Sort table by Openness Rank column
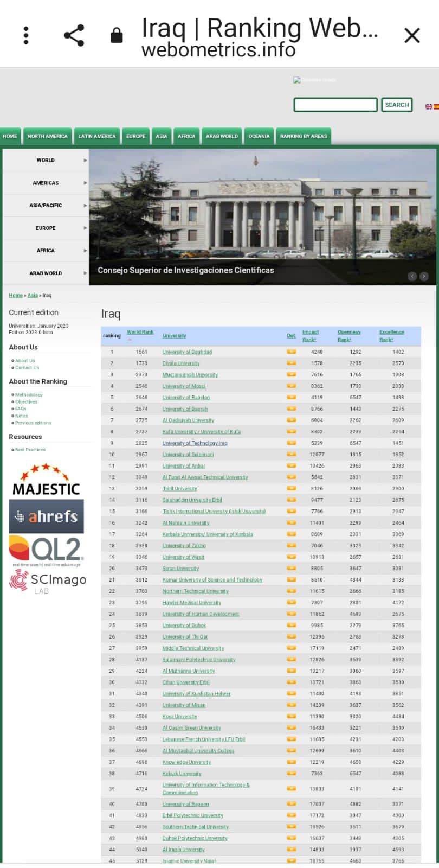Screen dimensions: 439x868 349,336
